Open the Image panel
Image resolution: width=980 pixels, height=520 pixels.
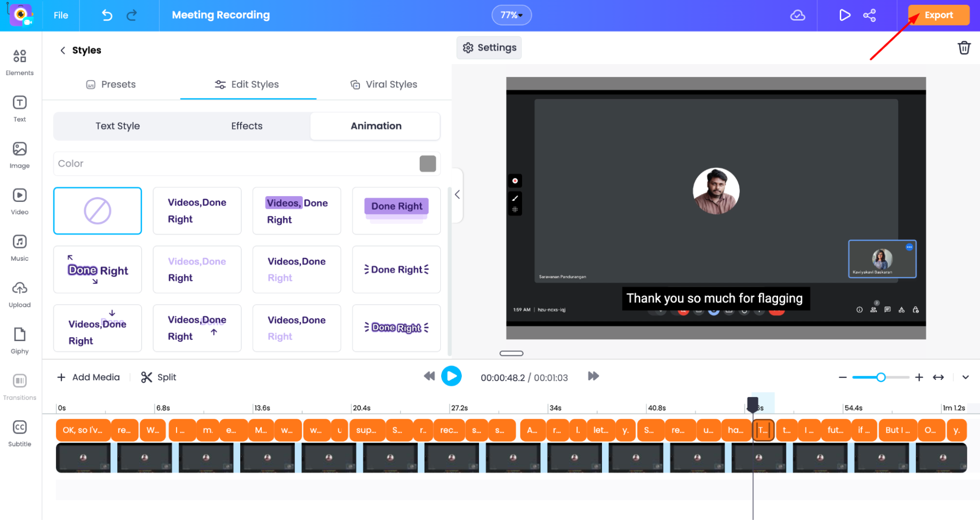point(20,155)
